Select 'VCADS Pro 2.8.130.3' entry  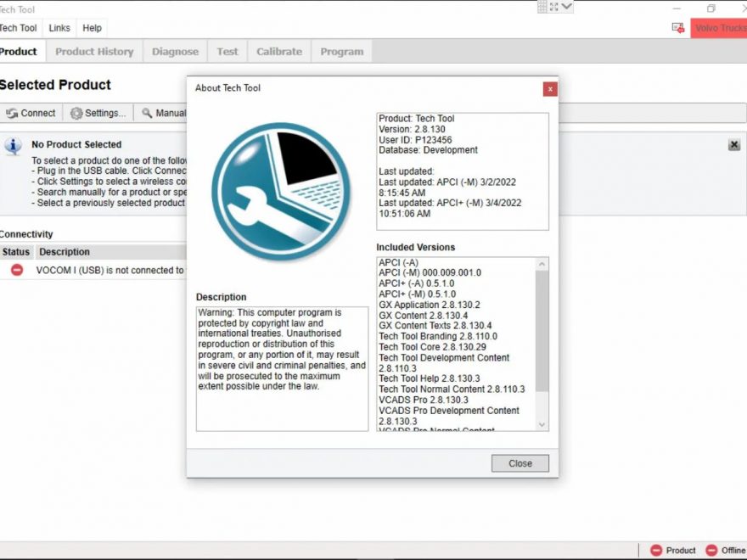(423, 400)
